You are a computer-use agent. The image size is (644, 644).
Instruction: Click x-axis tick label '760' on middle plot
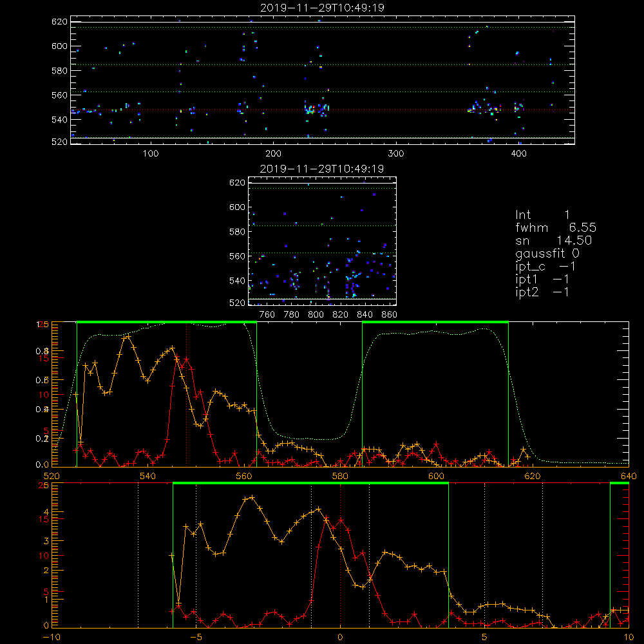click(267, 315)
